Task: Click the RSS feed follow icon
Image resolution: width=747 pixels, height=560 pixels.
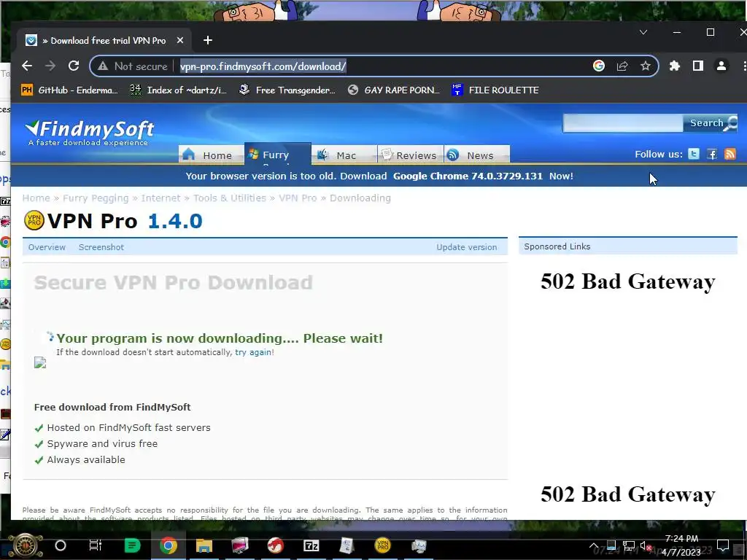Action: (x=729, y=154)
